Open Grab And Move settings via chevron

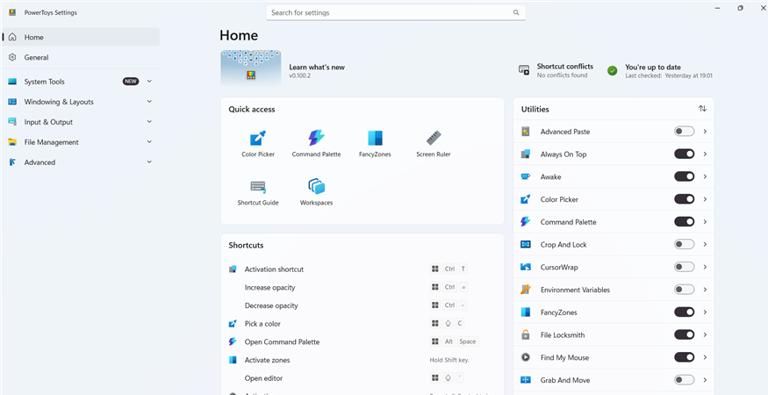click(x=705, y=380)
